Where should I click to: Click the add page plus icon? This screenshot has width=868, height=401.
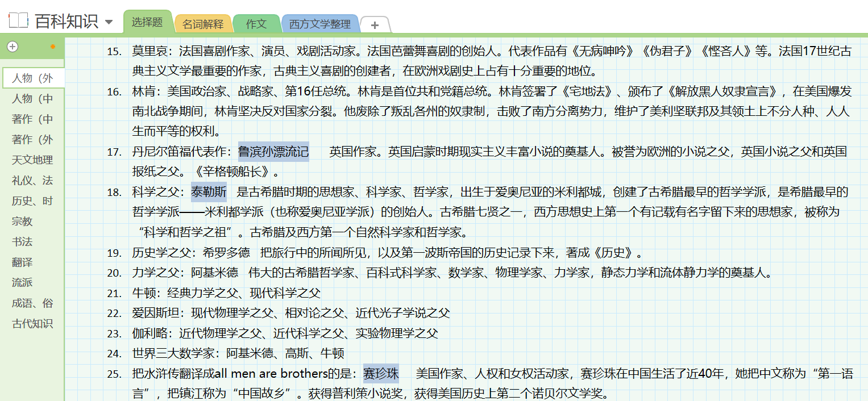pyautogui.click(x=13, y=47)
